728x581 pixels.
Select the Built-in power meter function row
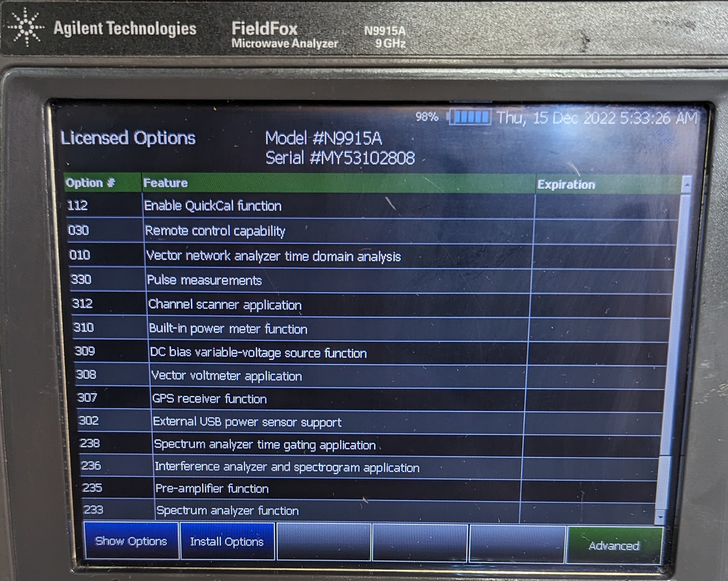[x=229, y=329]
